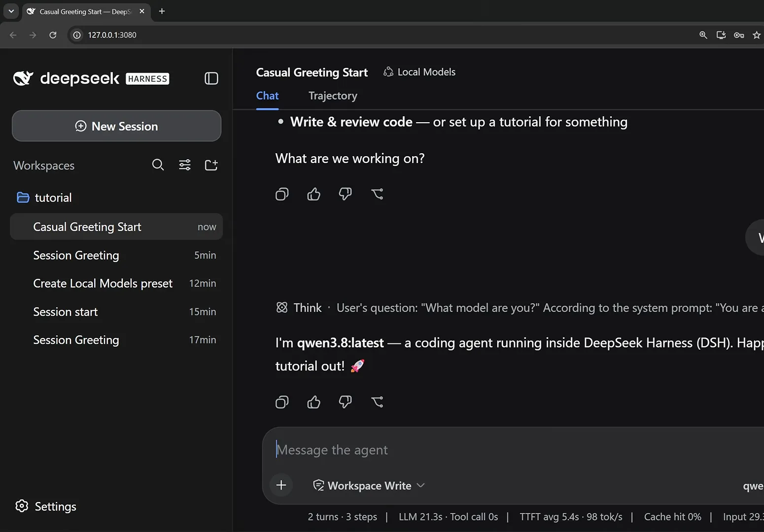Image resolution: width=764 pixels, height=532 pixels.
Task: Branch from the qwen3.8:latest reply
Action: click(x=377, y=402)
